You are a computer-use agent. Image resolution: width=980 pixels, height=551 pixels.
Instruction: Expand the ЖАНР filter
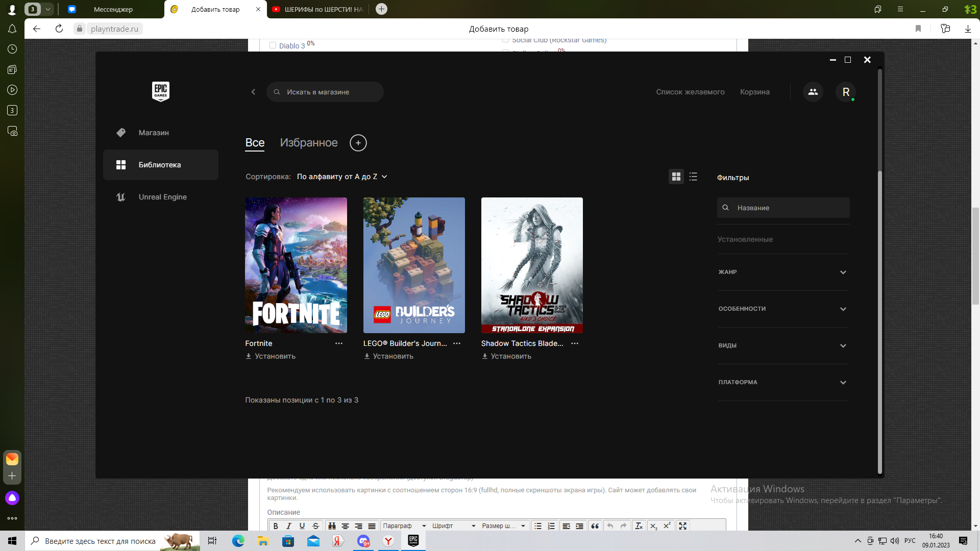783,272
